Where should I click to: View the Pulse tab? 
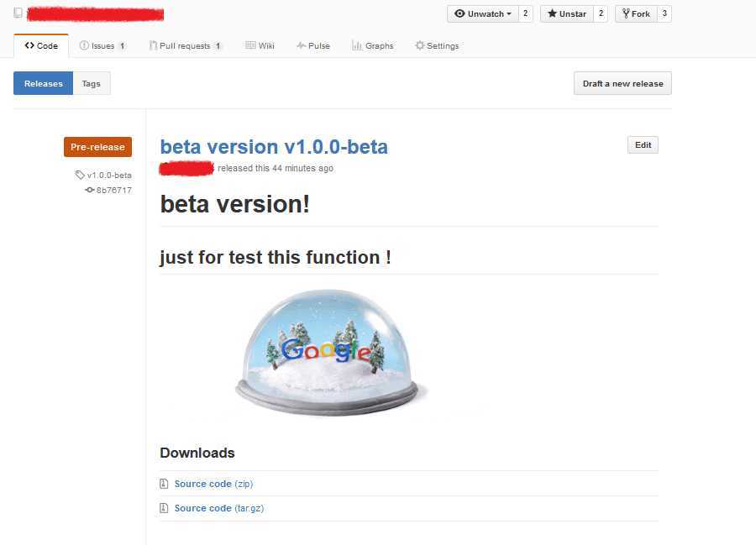tap(313, 45)
